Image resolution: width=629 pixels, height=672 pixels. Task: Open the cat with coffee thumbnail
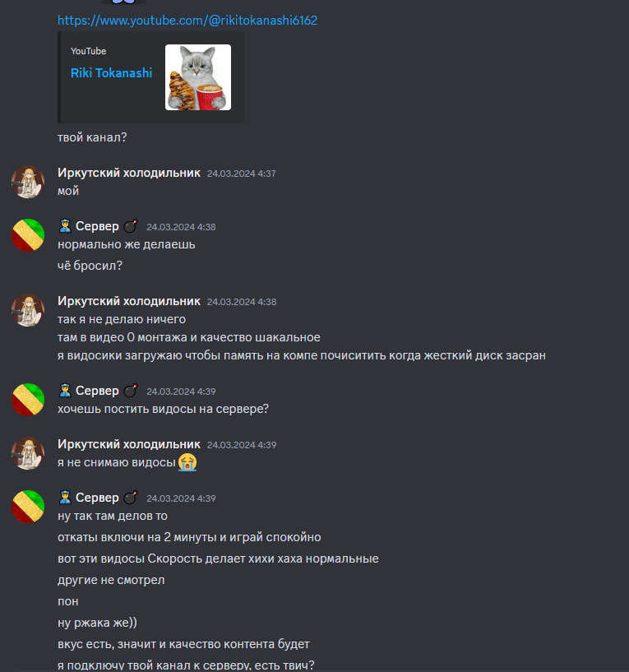point(198,77)
